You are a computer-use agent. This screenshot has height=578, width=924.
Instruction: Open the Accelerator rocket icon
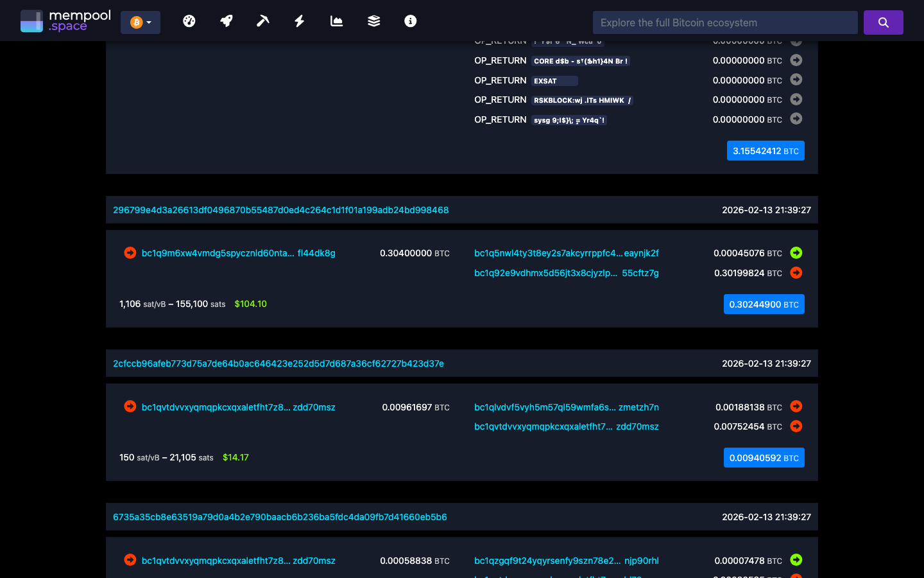pos(226,21)
